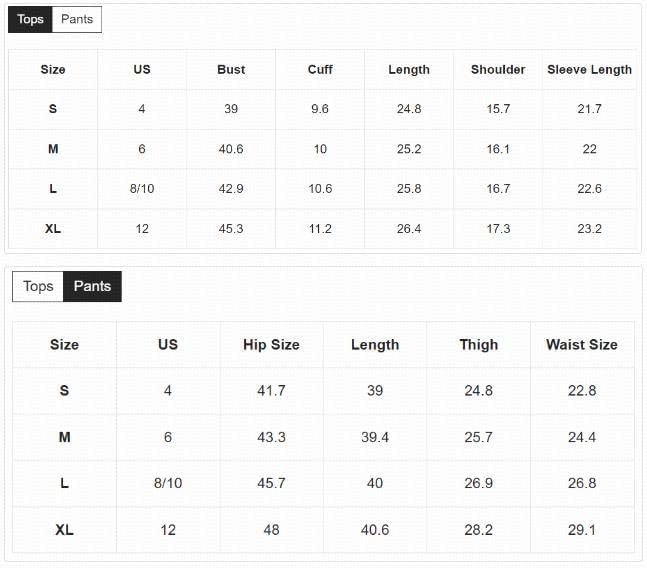
Task: Select the active Pants tab in lower chart
Action: [x=92, y=286]
